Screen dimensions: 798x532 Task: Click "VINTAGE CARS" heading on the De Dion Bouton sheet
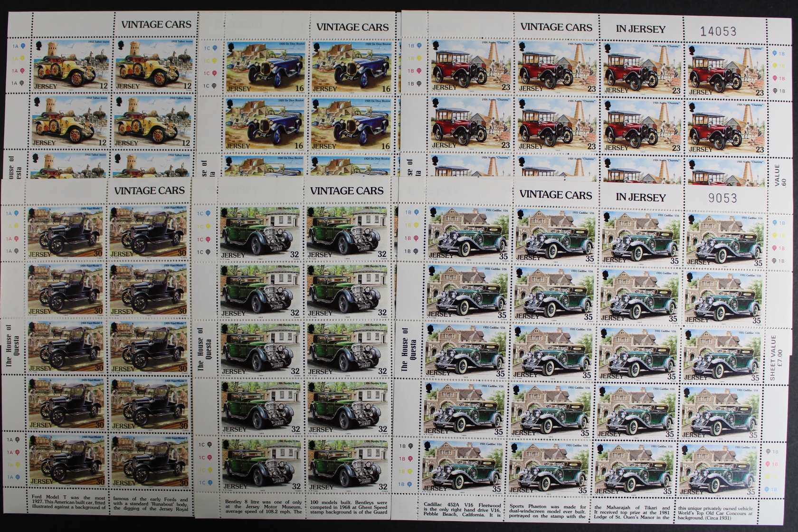click(x=352, y=28)
